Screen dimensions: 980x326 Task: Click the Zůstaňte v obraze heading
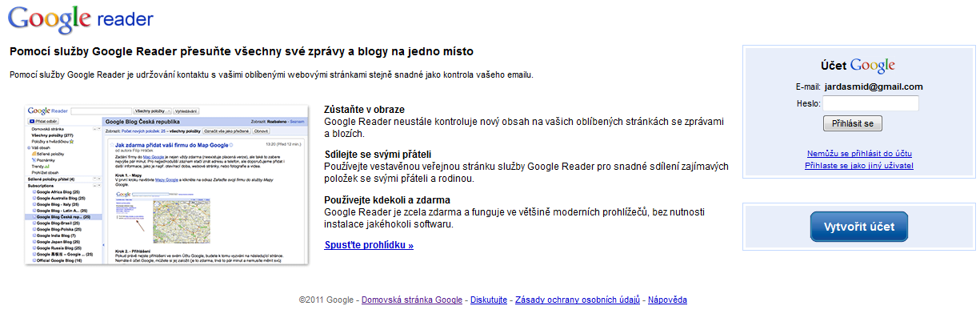click(x=365, y=109)
